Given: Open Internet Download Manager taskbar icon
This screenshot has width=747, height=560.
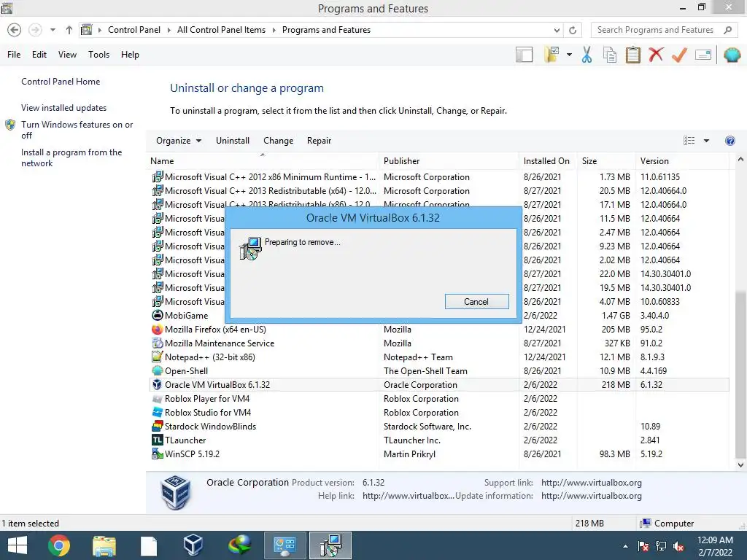Looking at the screenshot, I should point(239,545).
